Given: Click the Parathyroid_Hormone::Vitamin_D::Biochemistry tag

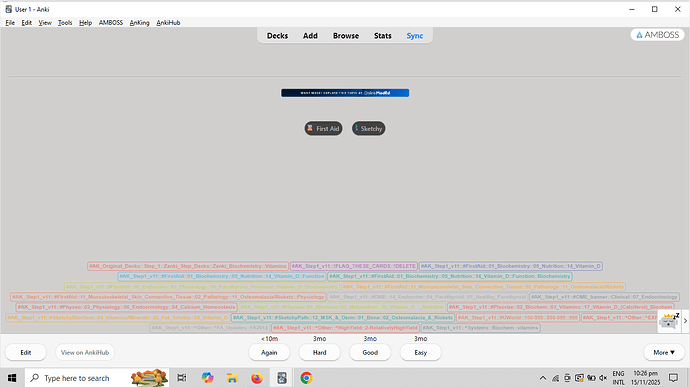Looking at the screenshot, I should (202, 287).
